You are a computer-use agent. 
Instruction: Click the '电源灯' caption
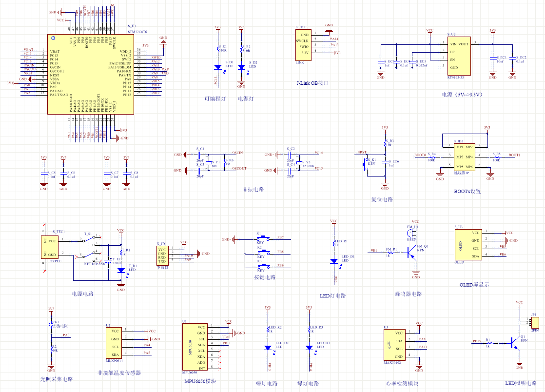(246, 98)
